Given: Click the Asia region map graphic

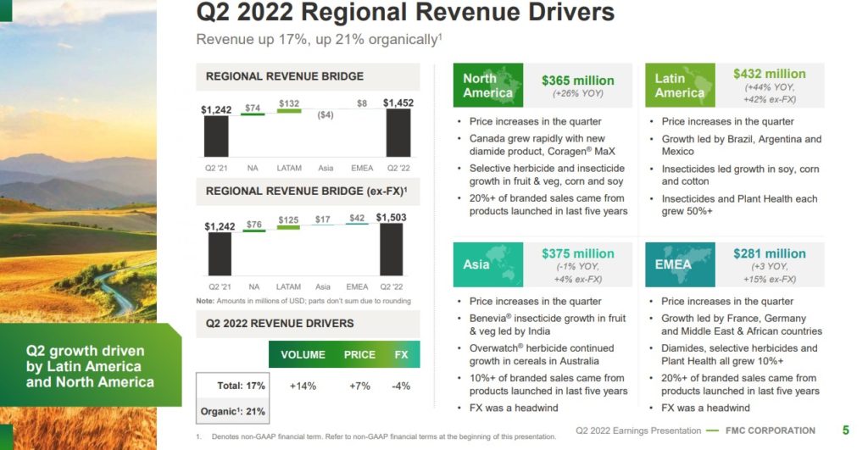Looking at the screenshot, I should (489, 264).
